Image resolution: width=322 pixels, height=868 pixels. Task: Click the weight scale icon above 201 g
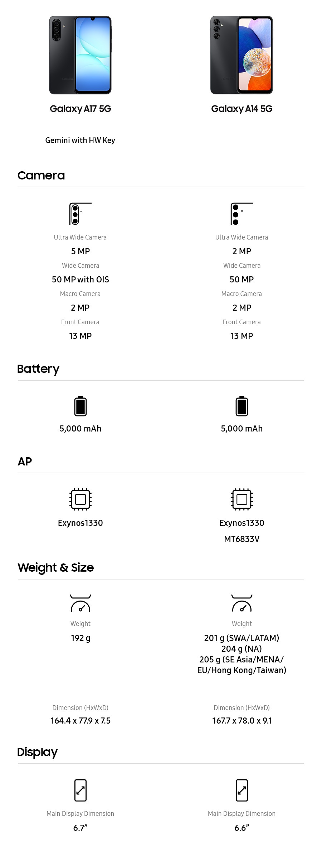pos(242,603)
